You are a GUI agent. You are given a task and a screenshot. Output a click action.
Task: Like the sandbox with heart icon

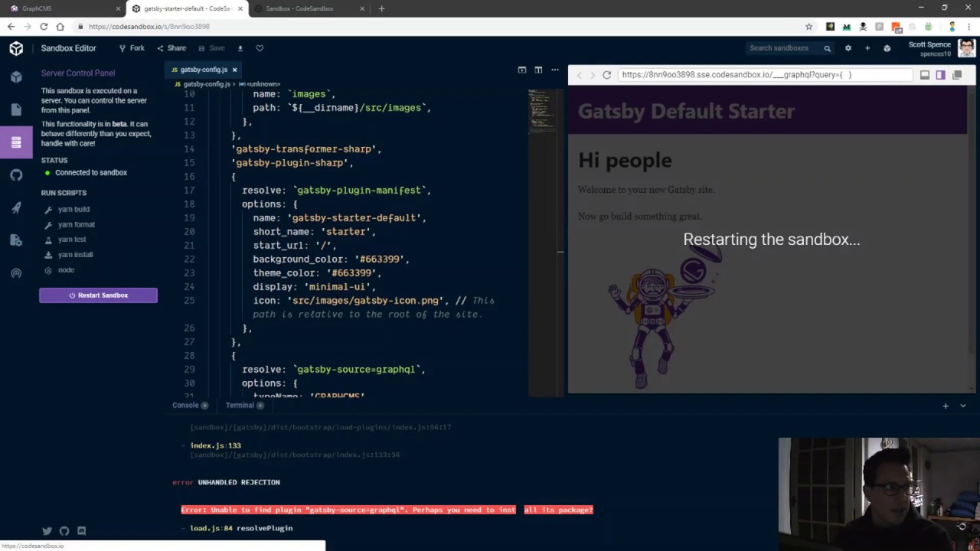(260, 48)
